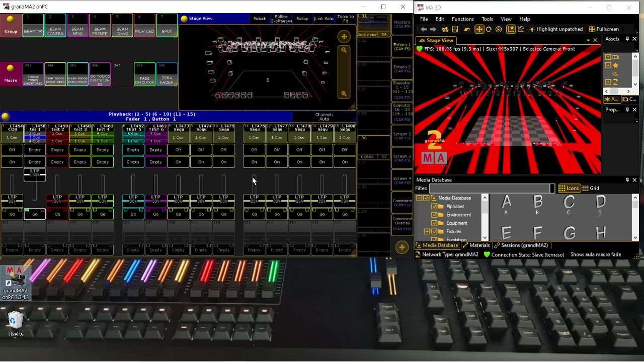The image size is (644, 362).
Task: Switch to the Sessions (grandMA2) tab
Action: (521, 245)
